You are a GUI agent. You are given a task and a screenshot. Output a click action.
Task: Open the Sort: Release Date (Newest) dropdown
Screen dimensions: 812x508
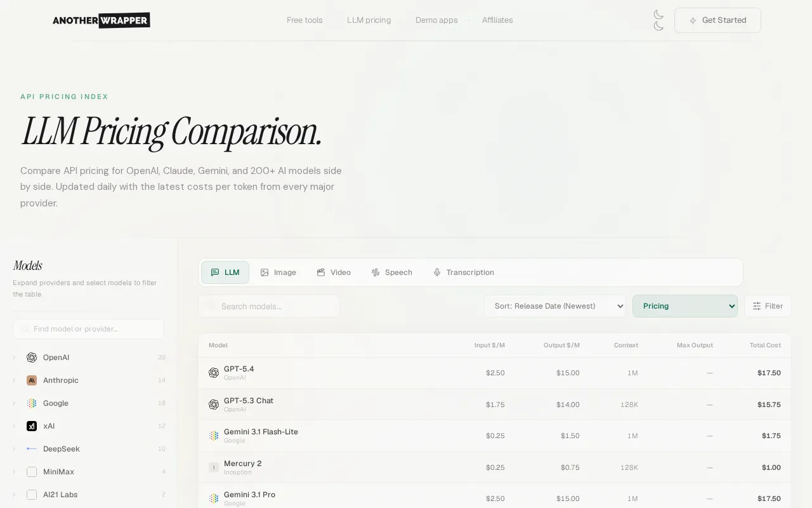tap(555, 306)
